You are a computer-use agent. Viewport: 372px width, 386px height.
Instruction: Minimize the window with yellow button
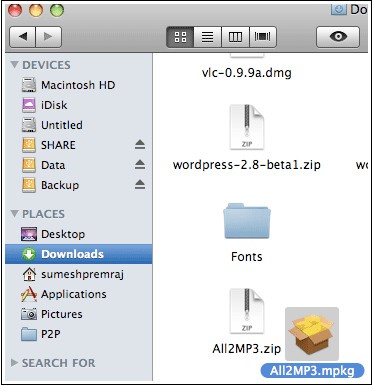tap(36, 10)
